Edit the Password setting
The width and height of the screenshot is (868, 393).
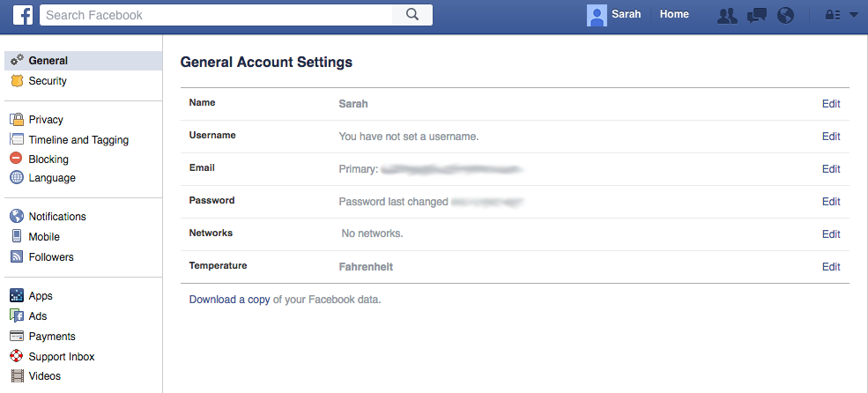(x=831, y=202)
